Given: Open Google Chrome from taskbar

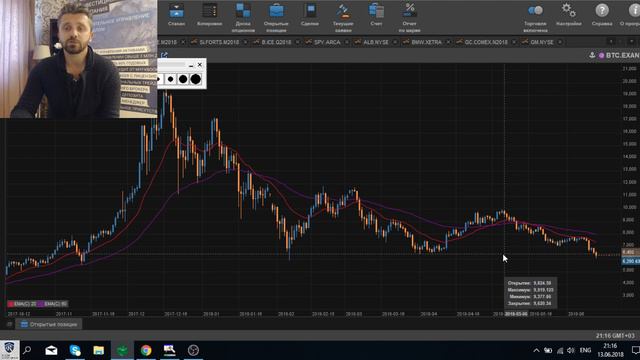Looking at the screenshot, I should (146, 350).
